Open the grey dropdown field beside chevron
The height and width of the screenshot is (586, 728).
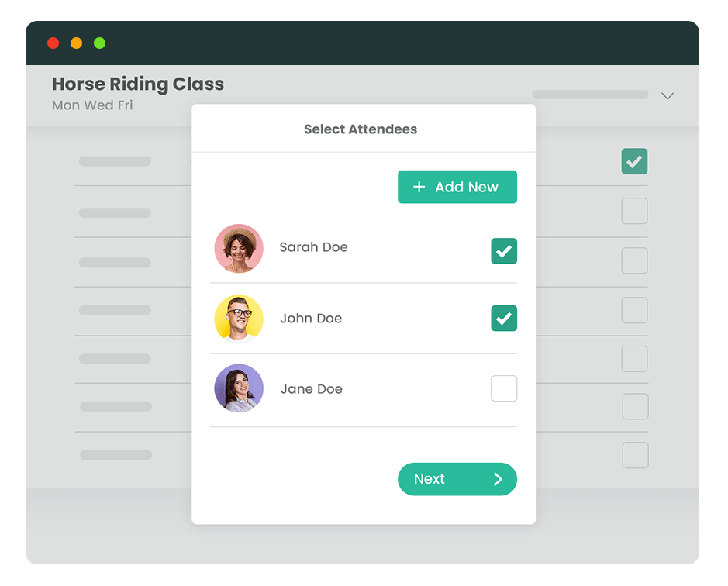pyautogui.click(x=590, y=95)
